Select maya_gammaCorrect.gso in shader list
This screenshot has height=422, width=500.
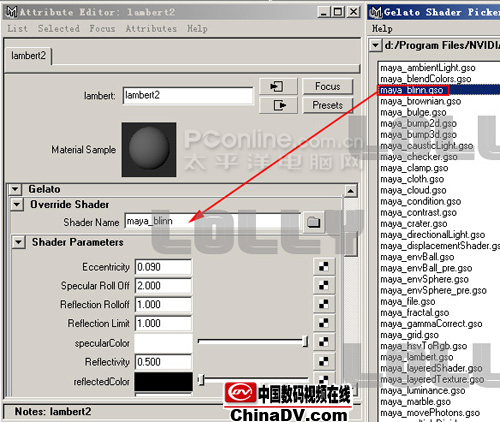(x=431, y=324)
